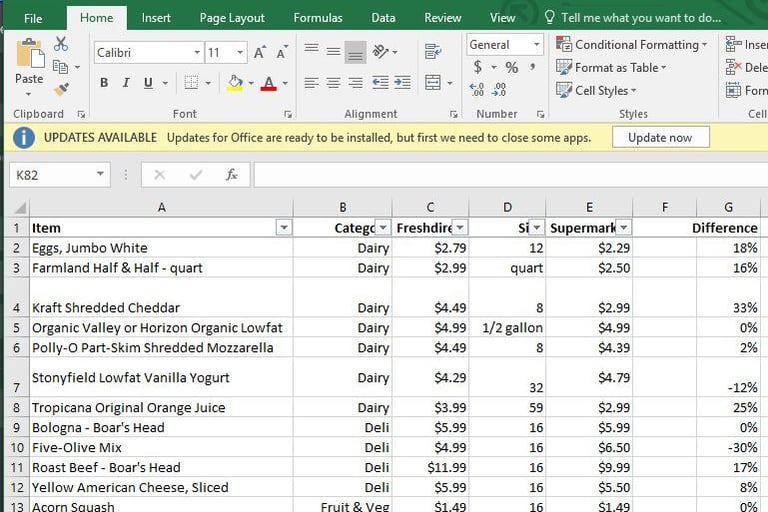
Task: Open the Freshdirect column filter dropdown
Action: tap(460, 228)
